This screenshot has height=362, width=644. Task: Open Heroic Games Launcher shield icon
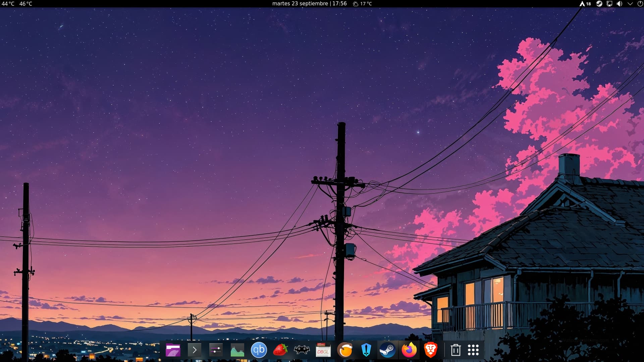pos(366,350)
